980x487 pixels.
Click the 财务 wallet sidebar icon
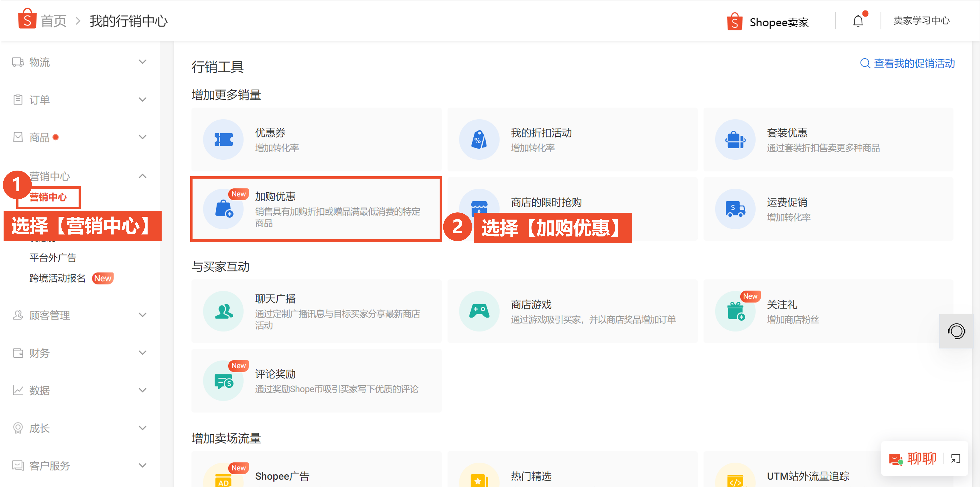click(x=18, y=353)
